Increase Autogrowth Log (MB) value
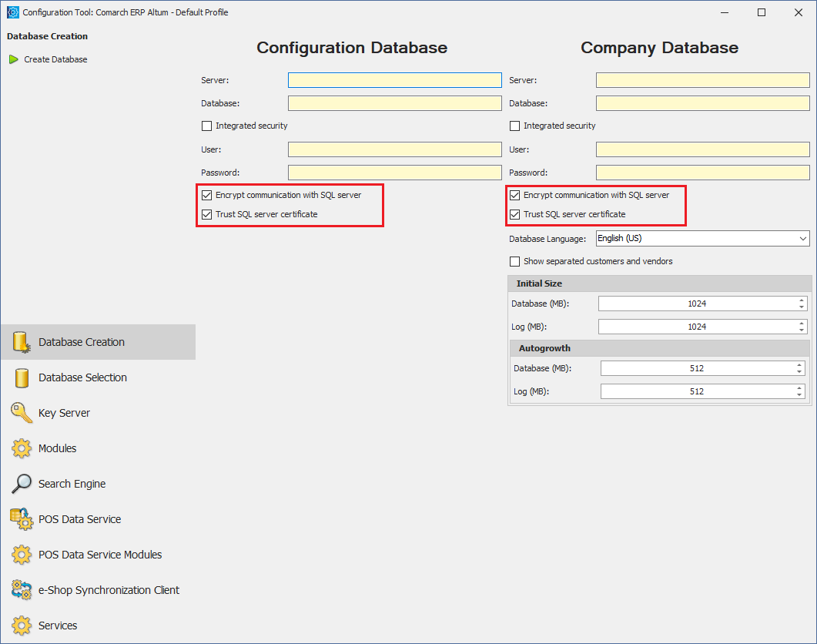Screen dimensions: 817x644 [x=799, y=388]
